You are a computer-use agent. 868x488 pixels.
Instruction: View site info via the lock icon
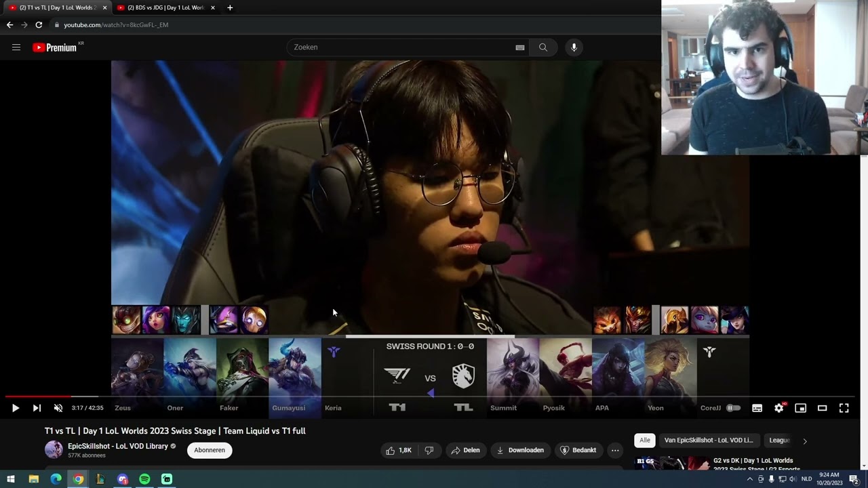tap(57, 25)
